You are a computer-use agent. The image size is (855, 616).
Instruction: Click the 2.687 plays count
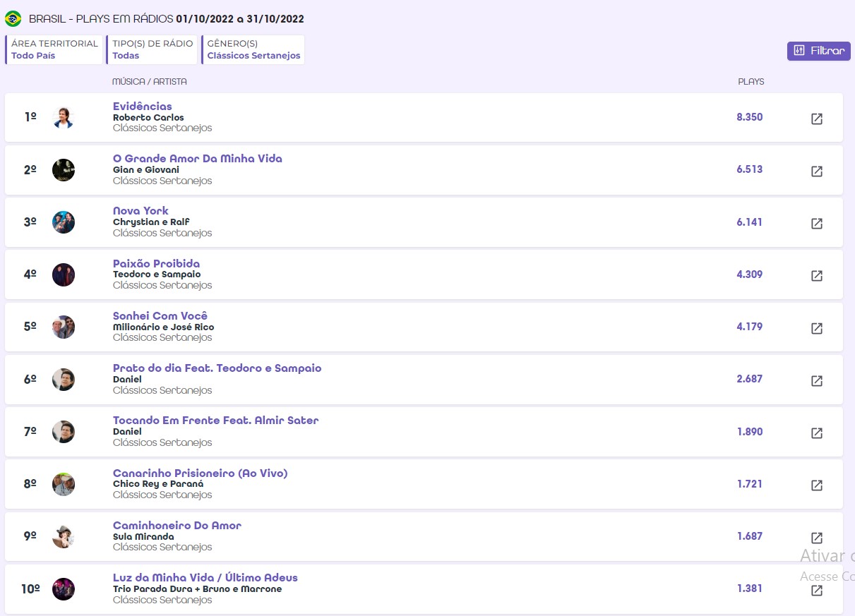coord(750,379)
